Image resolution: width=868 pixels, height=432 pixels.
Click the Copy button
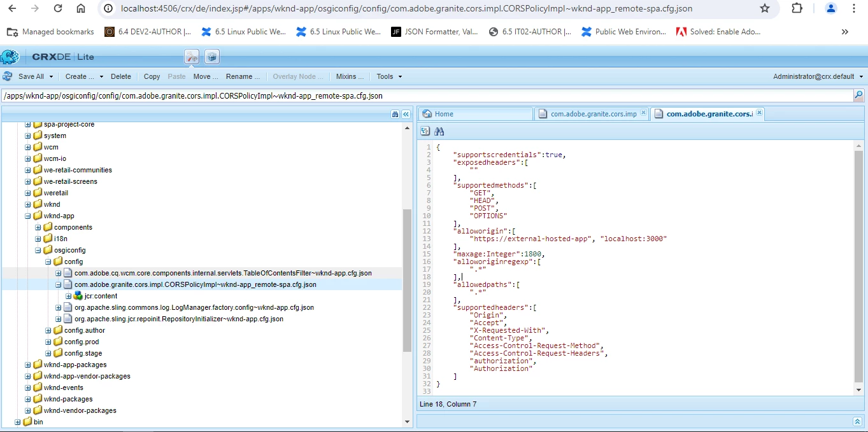[152, 76]
